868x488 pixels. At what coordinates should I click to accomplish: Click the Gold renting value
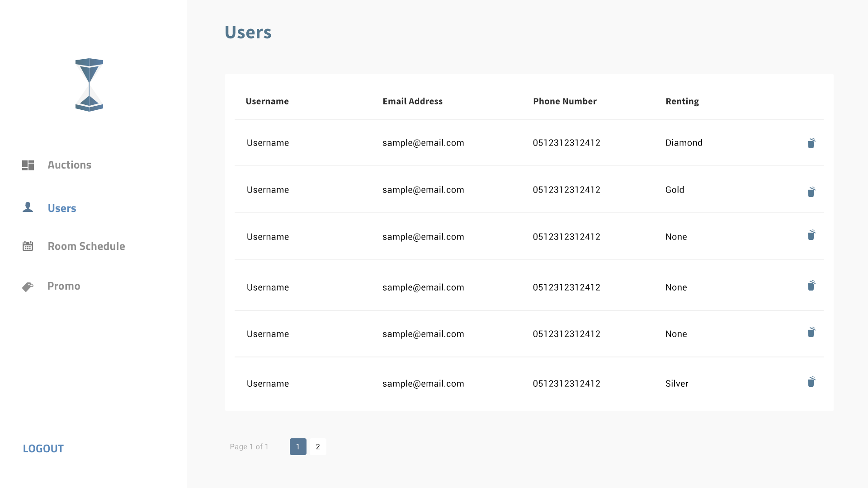pos(675,190)
